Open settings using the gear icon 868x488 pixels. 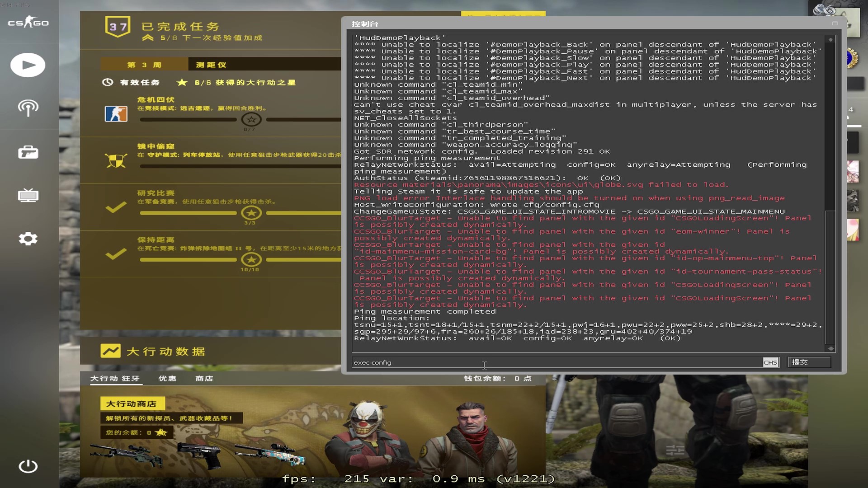pos(28,239)
